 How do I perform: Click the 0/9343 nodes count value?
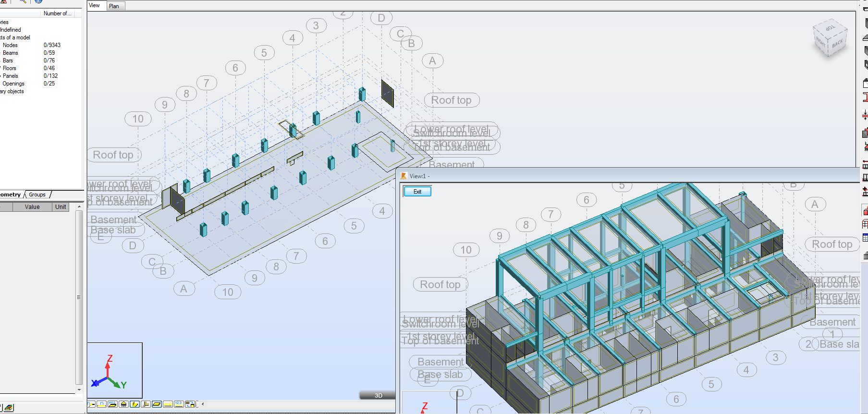coord(52,45)
